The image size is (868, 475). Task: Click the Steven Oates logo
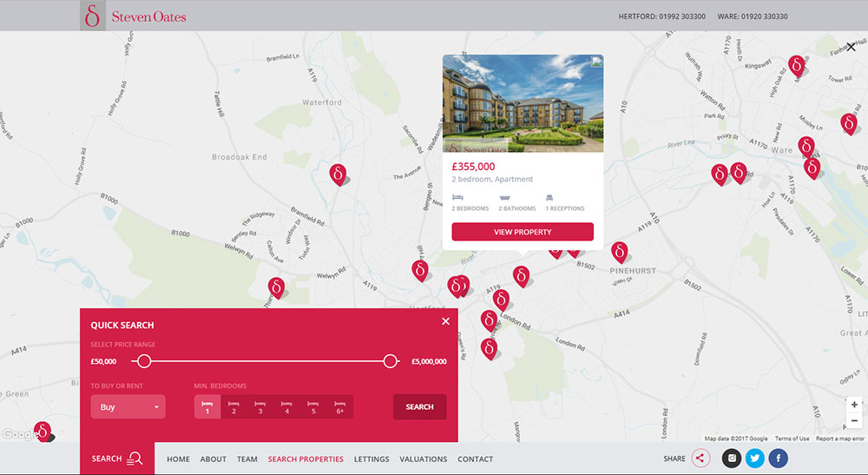point(134,16)
